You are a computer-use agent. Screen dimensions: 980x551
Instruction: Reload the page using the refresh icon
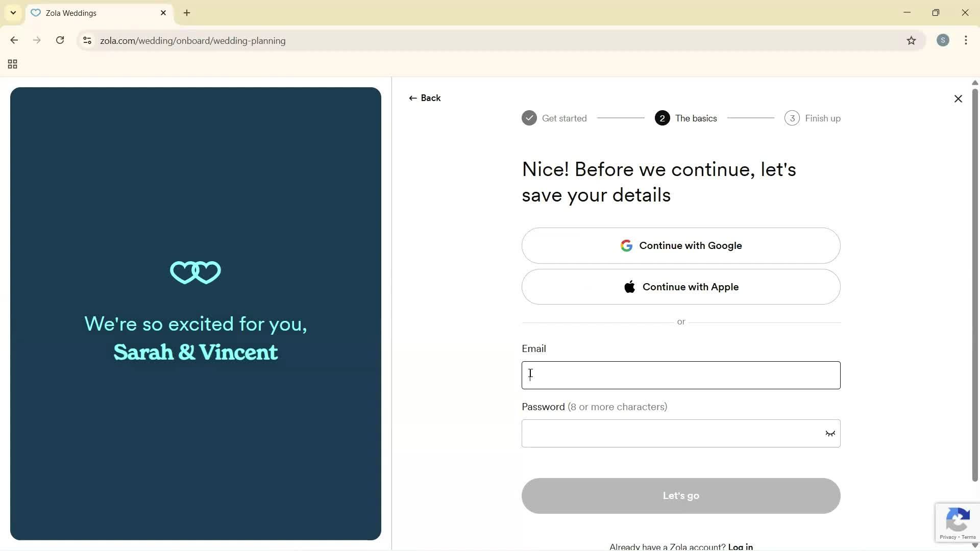point(60,40)
